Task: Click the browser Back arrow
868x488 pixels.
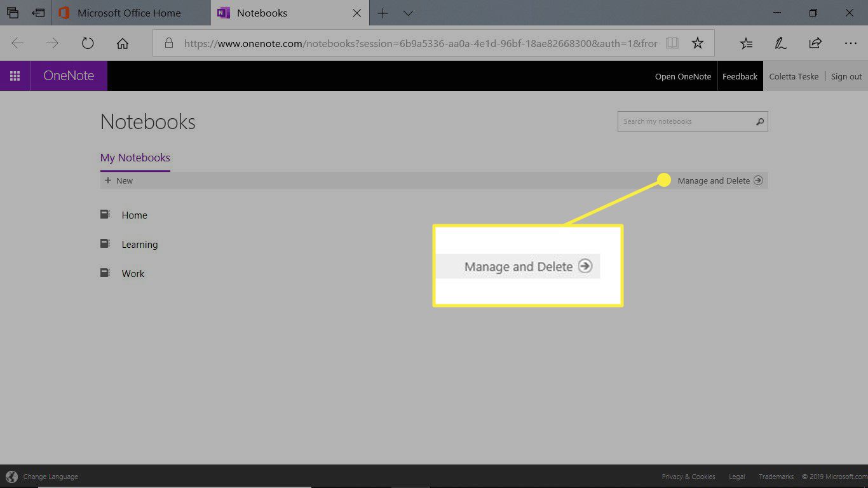Action: pos(18,43)
